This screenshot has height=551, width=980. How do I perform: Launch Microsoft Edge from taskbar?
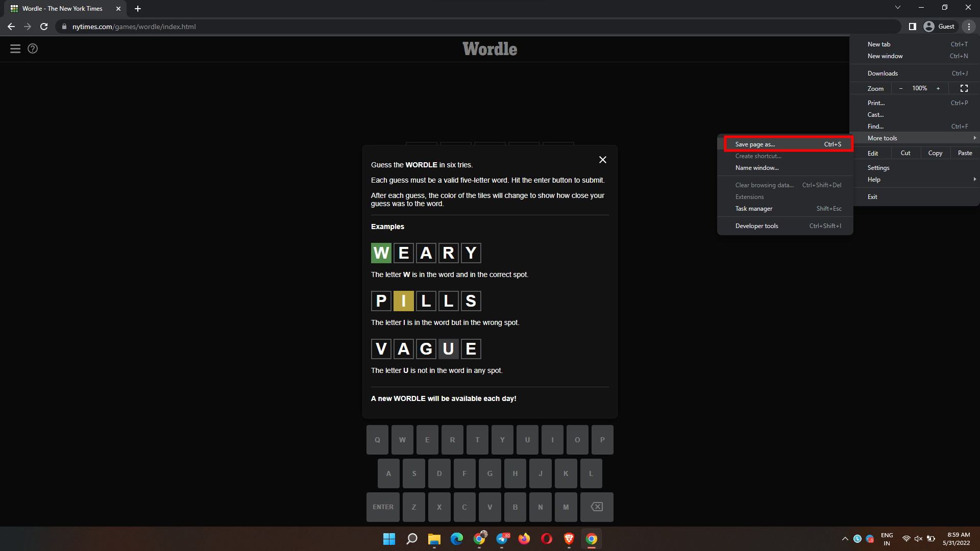pos(456,539)
